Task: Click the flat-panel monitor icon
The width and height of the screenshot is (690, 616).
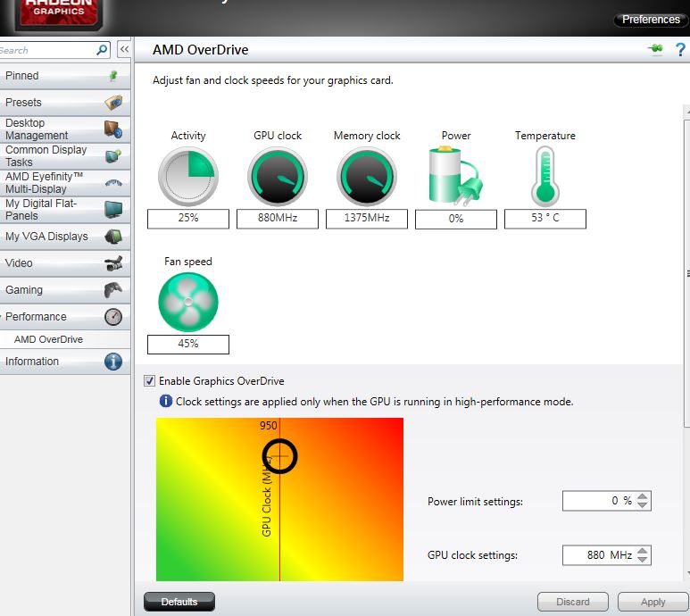Action: [113, 210]
